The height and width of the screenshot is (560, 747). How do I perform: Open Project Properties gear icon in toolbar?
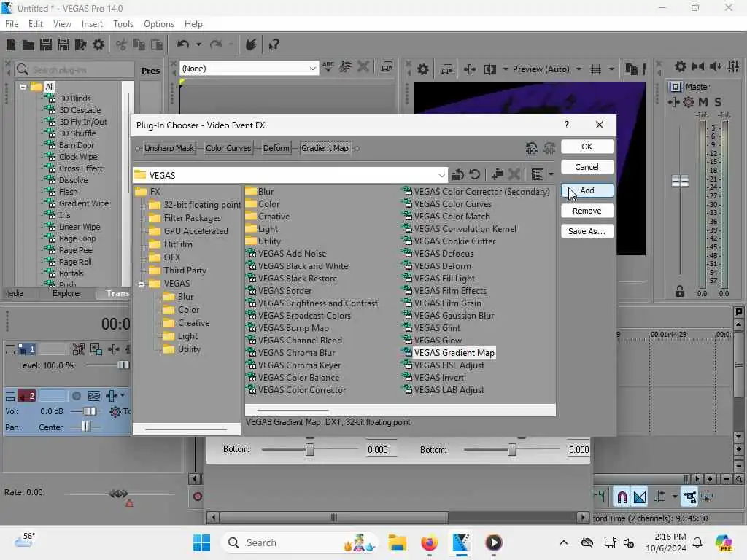coord(98,44)
